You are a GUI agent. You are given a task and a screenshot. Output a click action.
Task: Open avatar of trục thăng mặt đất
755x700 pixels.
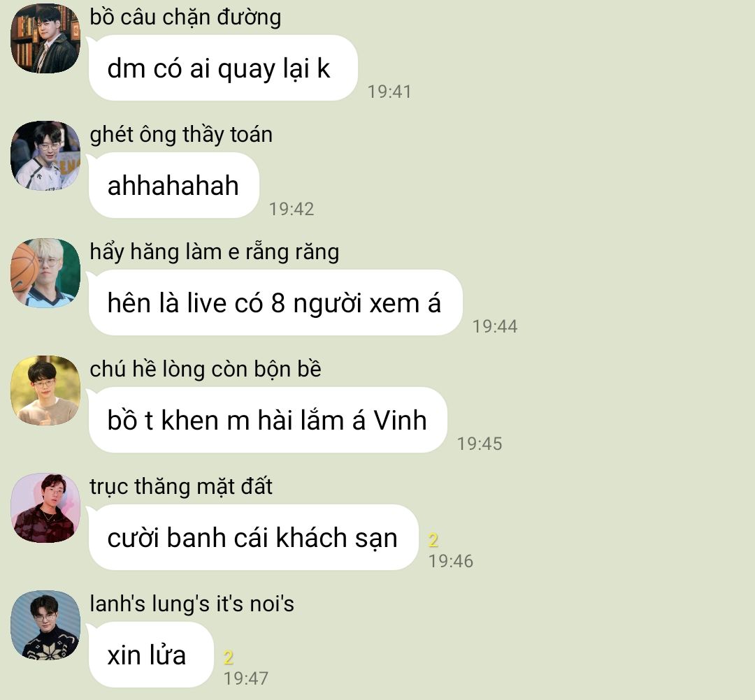tap(45, 508)
